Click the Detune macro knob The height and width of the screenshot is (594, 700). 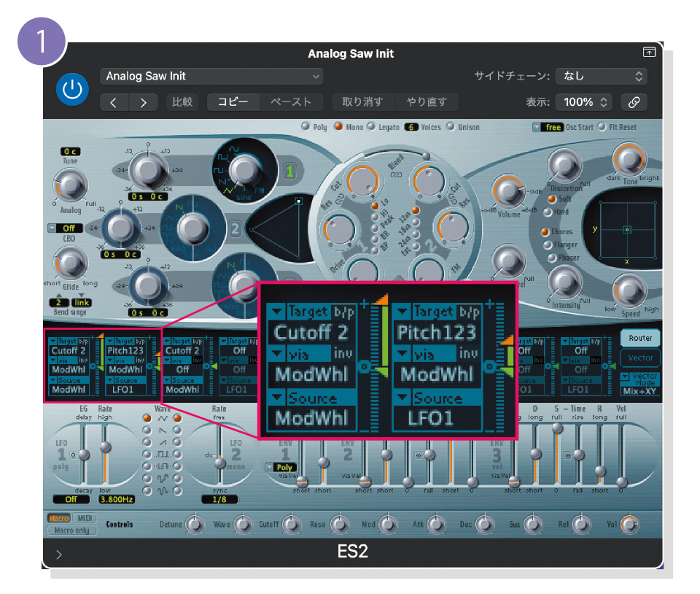[x=194, y=525]
